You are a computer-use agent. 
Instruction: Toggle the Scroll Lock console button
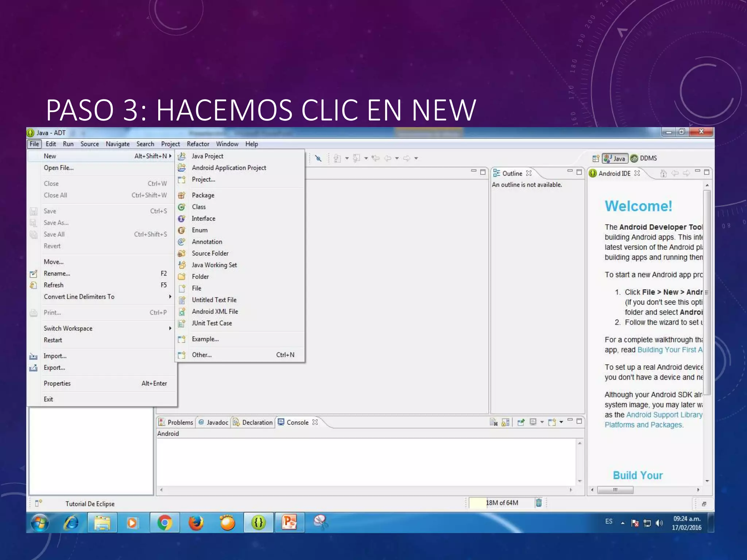(x=506, y=422)
